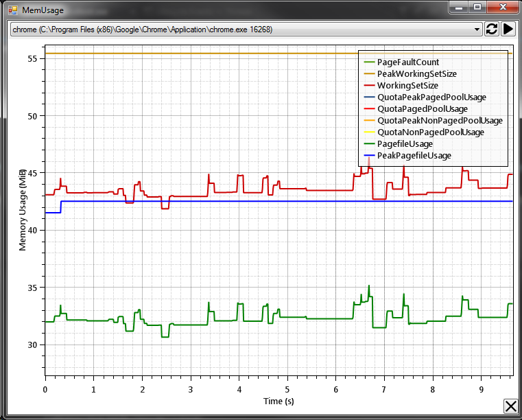Open the chrome process dropdown arrow

point(477,30)
